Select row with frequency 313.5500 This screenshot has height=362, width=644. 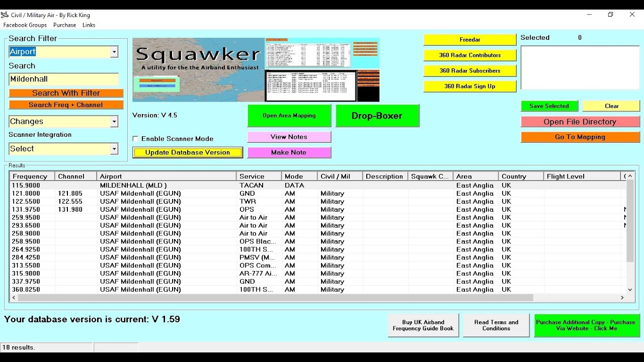[318, 266]
